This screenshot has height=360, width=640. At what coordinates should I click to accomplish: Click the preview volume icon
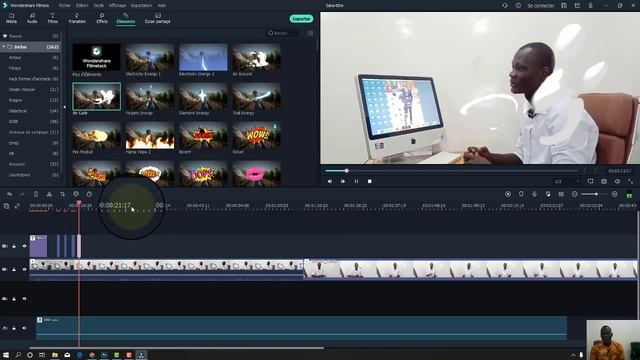[618, 181]
